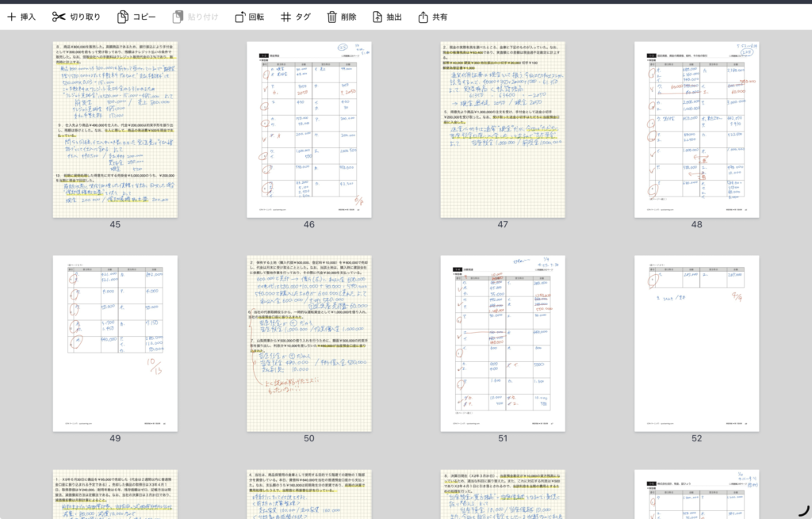Select page 46 thumbnail
Screen dimensions: 812x519
pos(309,129)
